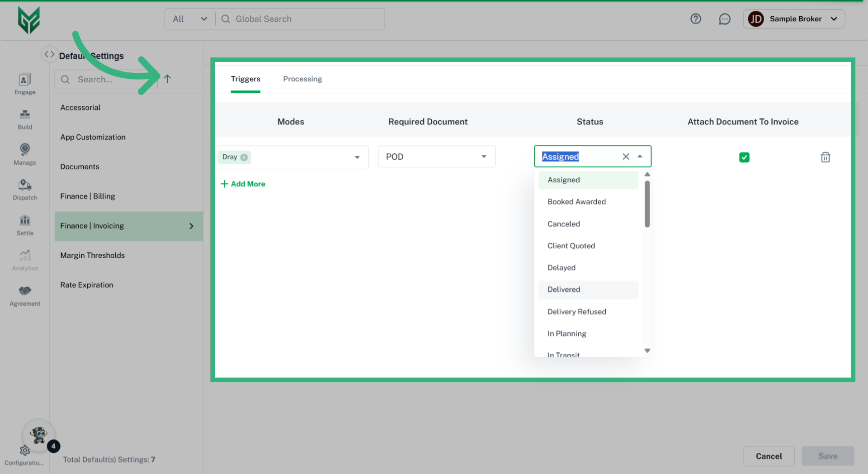
Task: Open the Agreement handshake icon
Action: point(25,291)
